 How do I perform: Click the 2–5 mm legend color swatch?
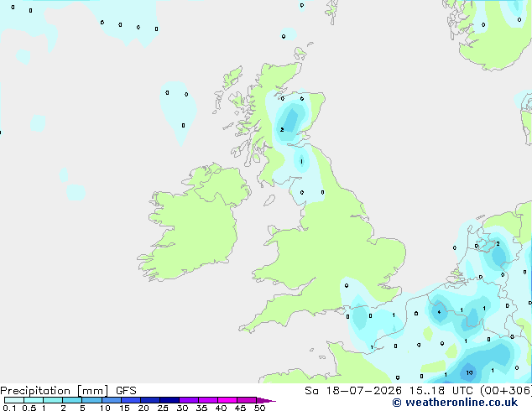point(72,400)
